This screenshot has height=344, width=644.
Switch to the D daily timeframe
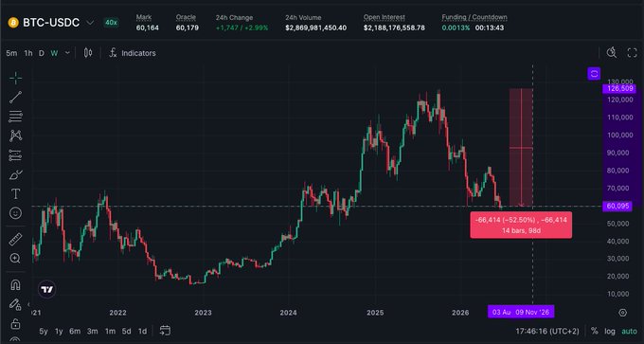pyautogui.click(x=42, y=53)
